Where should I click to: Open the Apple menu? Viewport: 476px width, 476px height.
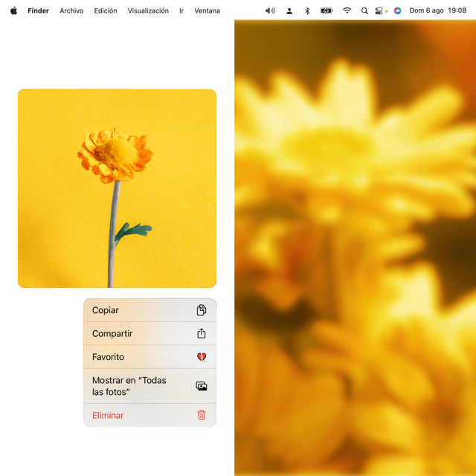pyautogui.click(x=13, y=10)
